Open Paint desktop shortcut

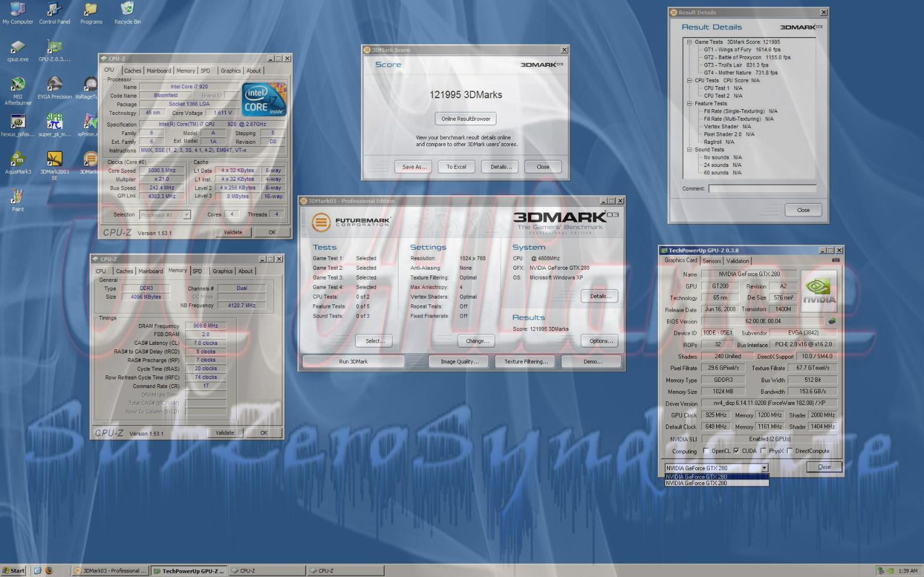tap(18, 201)
